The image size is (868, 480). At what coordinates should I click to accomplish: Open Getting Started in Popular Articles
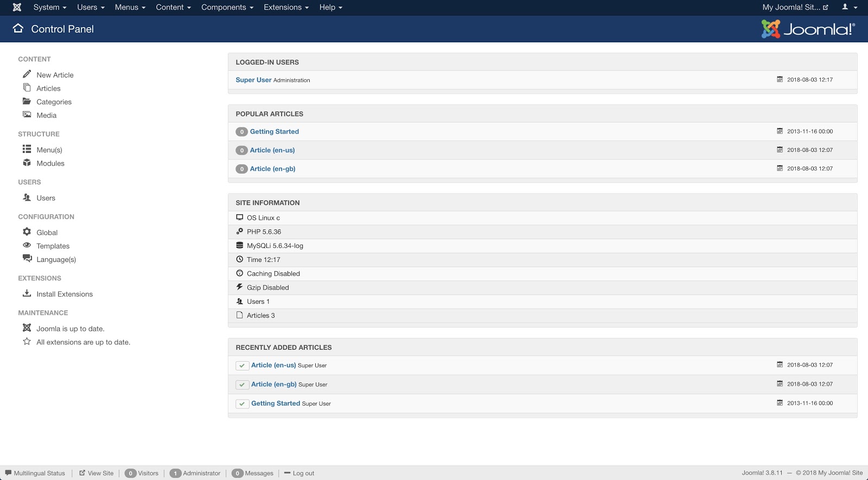point(274,131)
